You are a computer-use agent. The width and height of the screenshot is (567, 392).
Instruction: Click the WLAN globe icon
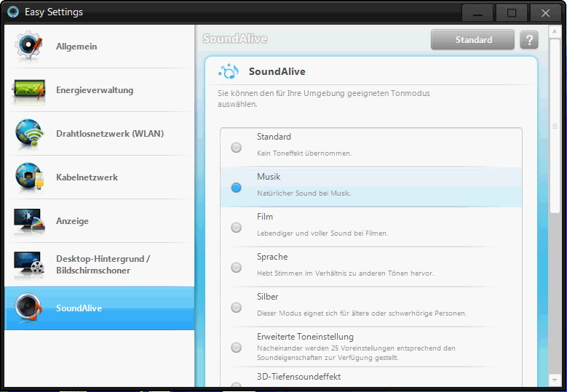click(x=29, y=133)
